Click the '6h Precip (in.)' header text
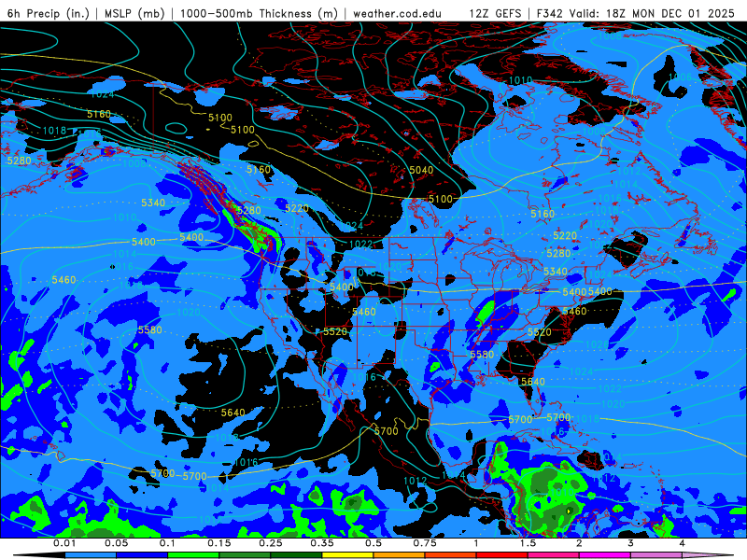The width and height of the screenshot is (747, 560). [x=49, y=13]
